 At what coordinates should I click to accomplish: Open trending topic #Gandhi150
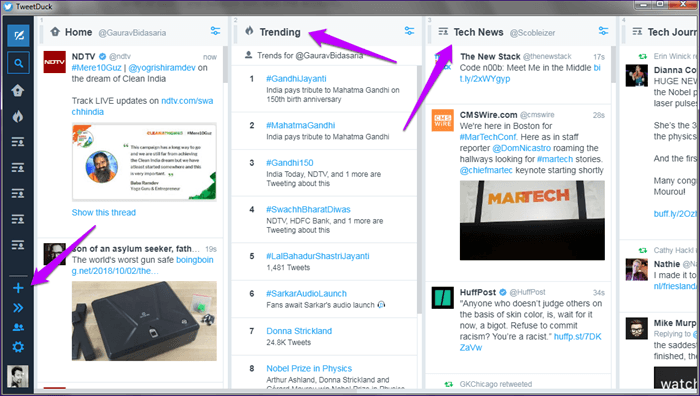coord(290,163)
